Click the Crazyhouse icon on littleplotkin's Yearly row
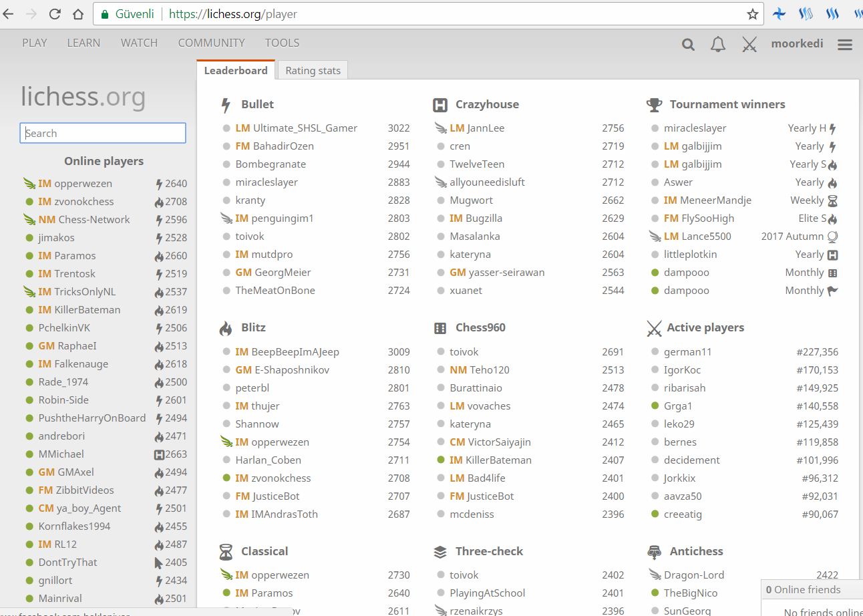Screen dimensions: 863x616 pyautogui.click(x=832, y=255)
